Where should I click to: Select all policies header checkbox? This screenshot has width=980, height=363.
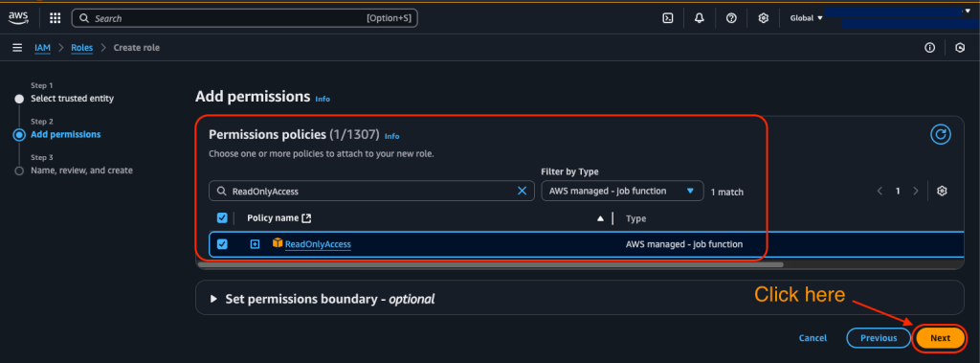[x=222, y=217]
